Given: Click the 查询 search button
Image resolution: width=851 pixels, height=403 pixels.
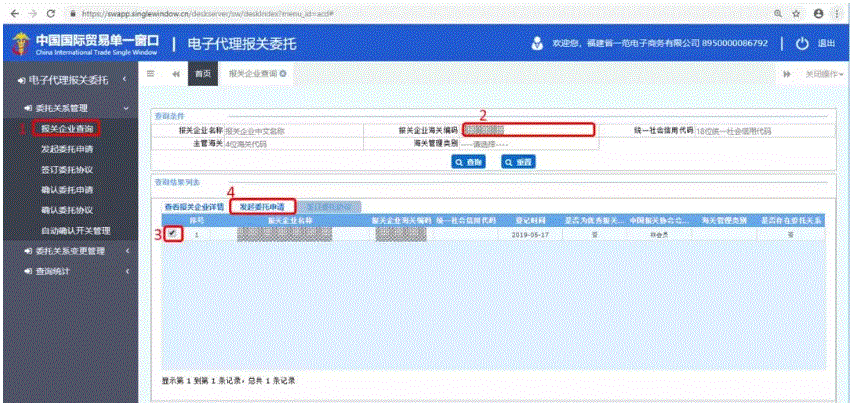Looking at the screenshot, I should [473, 161].
